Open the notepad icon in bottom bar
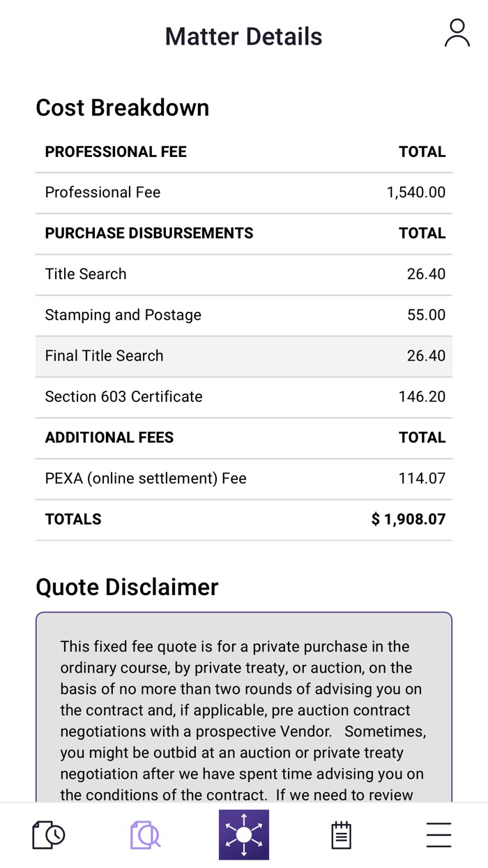The image size is (488, 868). (x=341, y=835)
